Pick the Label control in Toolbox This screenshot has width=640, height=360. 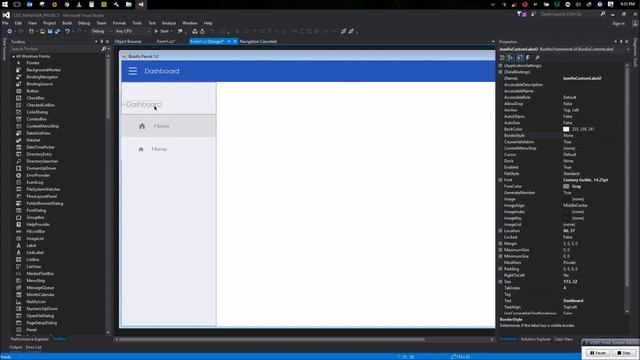(31, 245)
